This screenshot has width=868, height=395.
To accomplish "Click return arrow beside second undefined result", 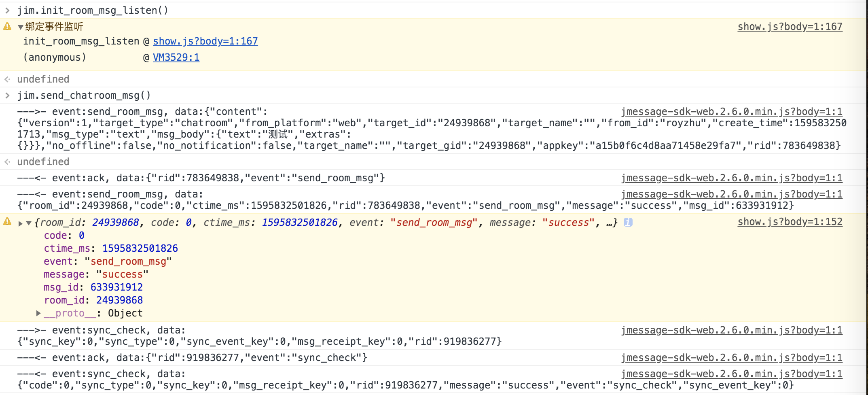I will click(7, 162).
